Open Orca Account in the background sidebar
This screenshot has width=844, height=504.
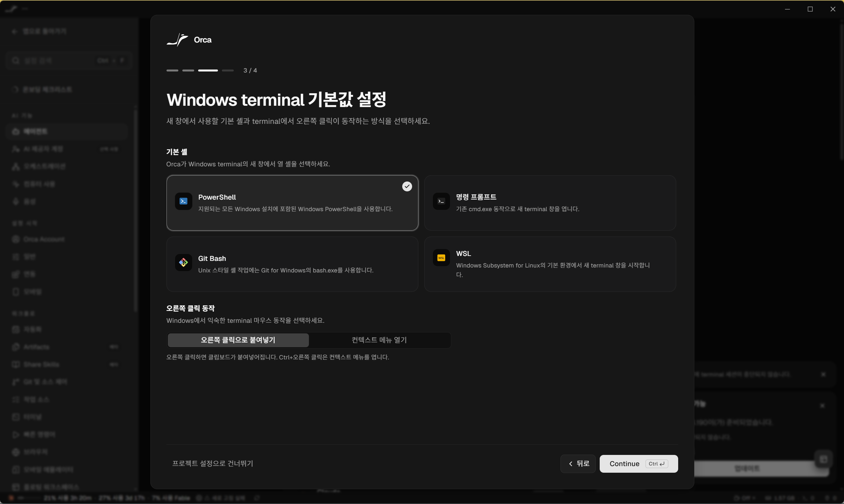66,239
